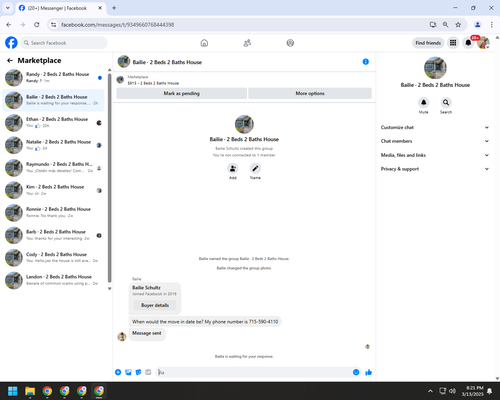Viewport: 500px width, 400px height.
Task: Expand Media, files and links section
Action: (435, 155)
